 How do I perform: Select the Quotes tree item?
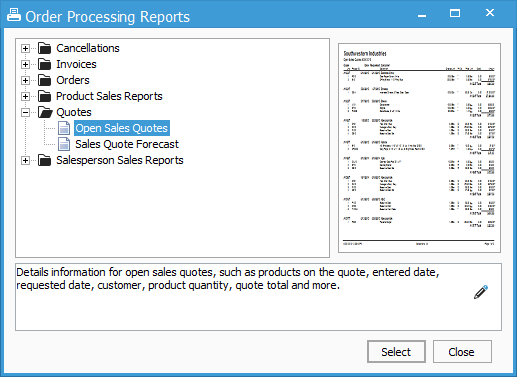tap(74, 112)
